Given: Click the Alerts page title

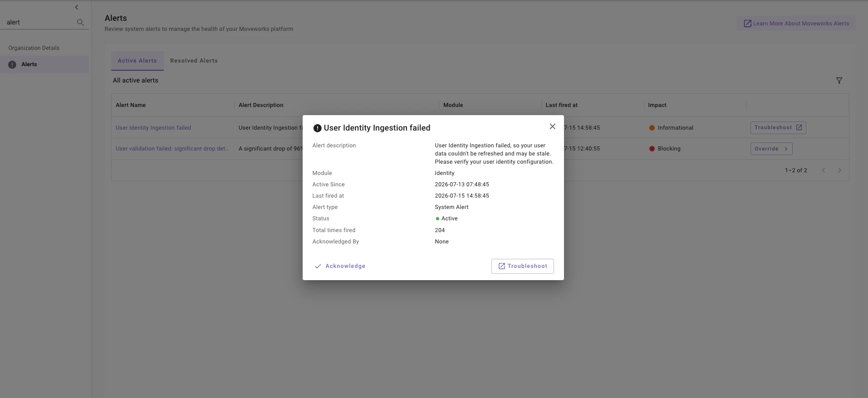Looking at the screenshot, I should [116, 18].
